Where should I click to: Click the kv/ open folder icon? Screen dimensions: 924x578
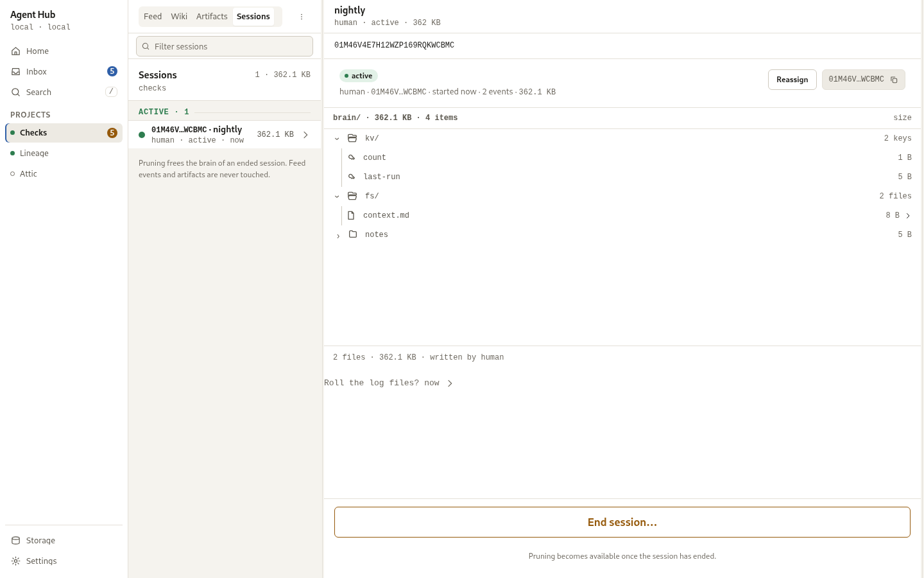tap(352, 138)
